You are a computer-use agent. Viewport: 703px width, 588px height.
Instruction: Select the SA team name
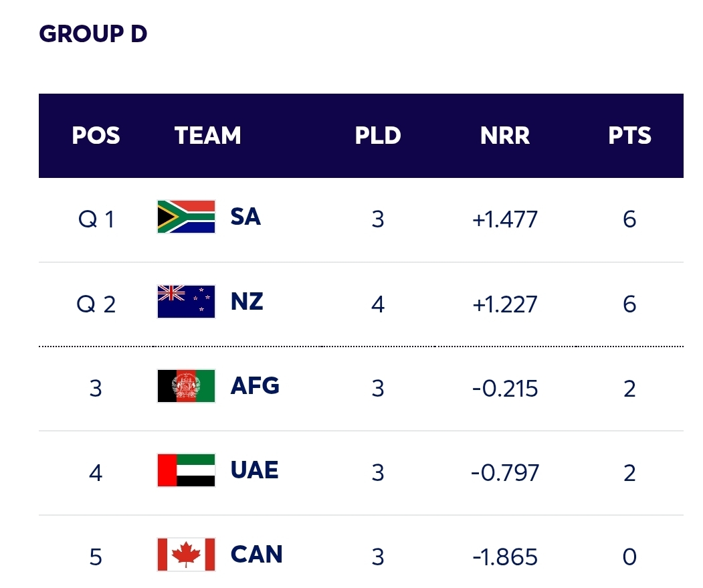click(245, 217)
